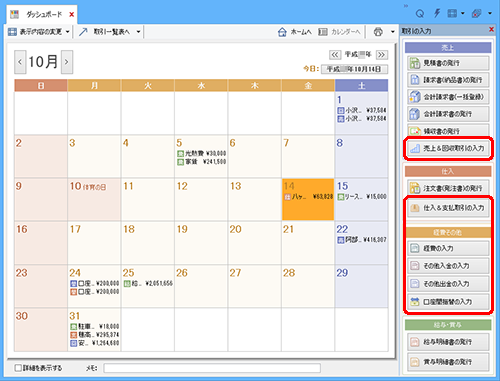Select the 安 ¥1,264,600 entry on the 31st
Viewport: 500px width, 381px height.
pyautogui.click(x=95, y=343)
